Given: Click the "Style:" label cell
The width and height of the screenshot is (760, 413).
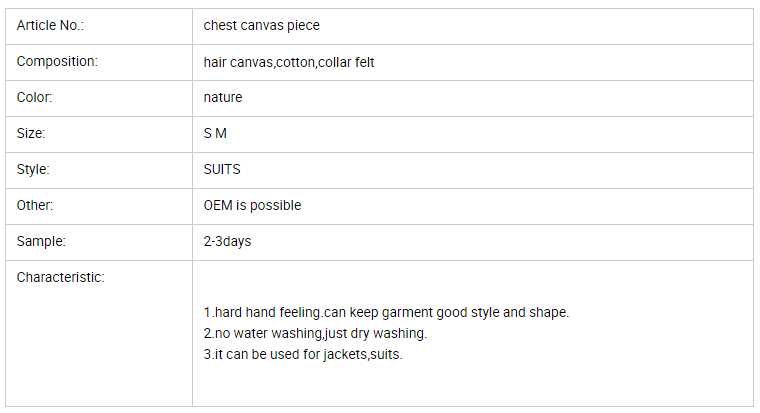Looking at the screenshot, I should coord(33,169).
